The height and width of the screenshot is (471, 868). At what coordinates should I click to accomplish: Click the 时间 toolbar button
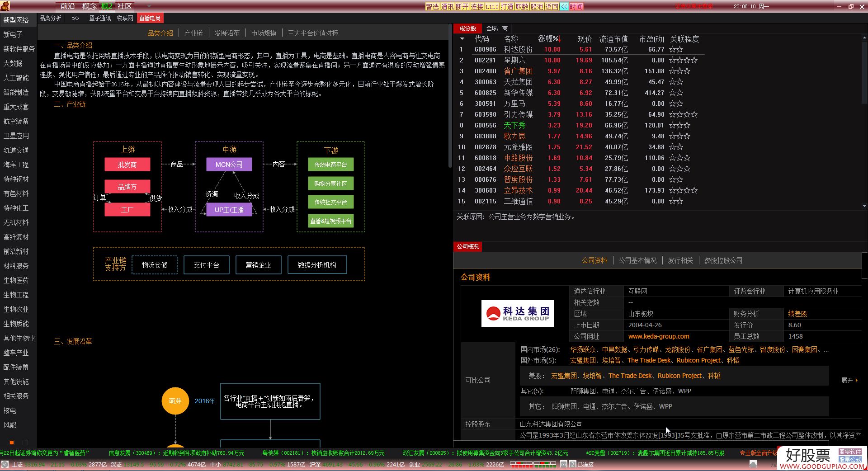(x=576, y=7)
